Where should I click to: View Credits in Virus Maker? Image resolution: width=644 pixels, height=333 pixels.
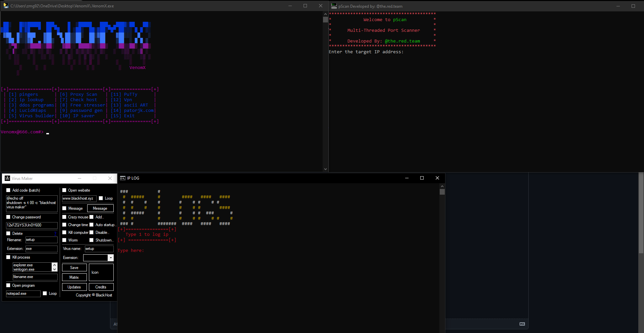(101, 287)
